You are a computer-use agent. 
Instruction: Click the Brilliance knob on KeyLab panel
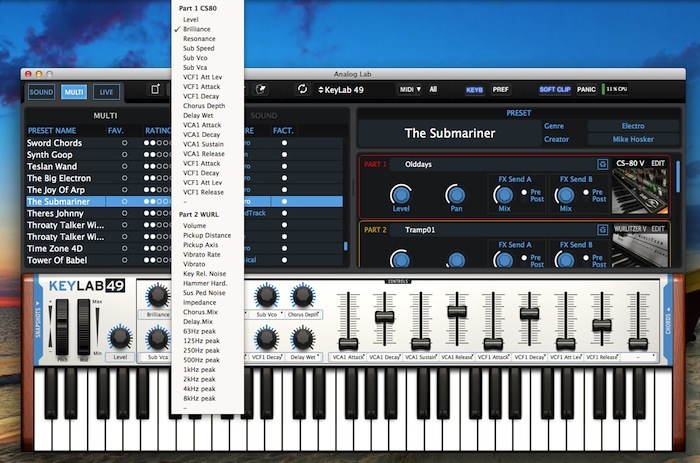point(158,296)
